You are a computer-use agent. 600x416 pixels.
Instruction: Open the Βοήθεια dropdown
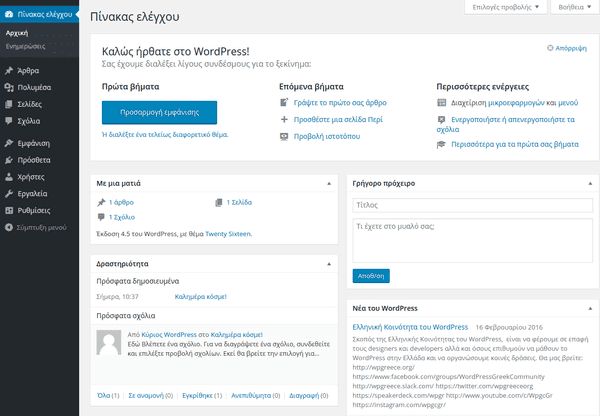[575, 7]
